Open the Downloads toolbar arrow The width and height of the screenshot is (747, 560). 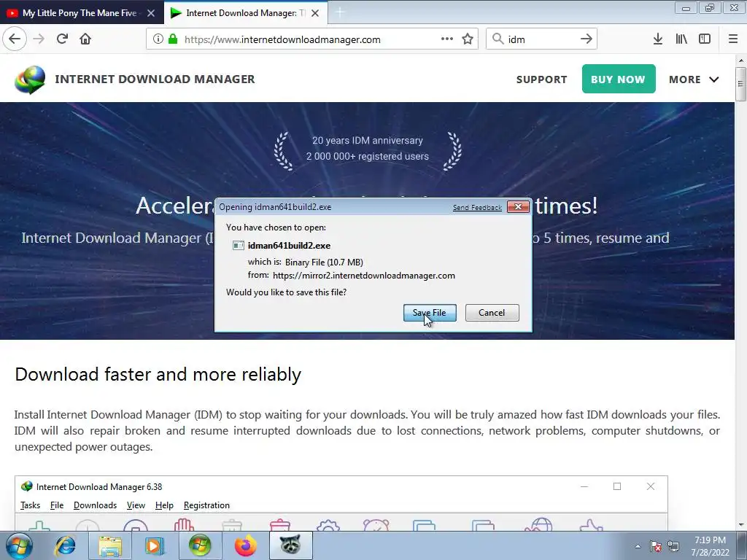657,39
